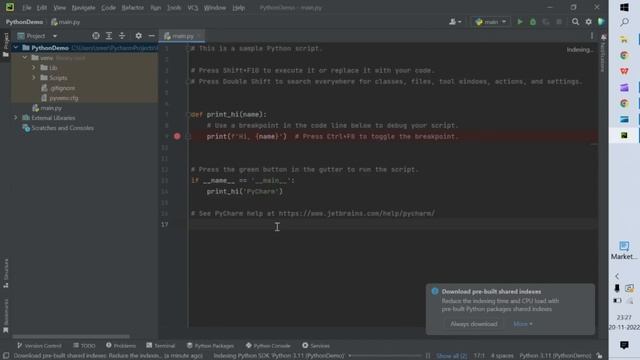
Task: Expand all items in Project panel
Action: [x=109, y=36]
